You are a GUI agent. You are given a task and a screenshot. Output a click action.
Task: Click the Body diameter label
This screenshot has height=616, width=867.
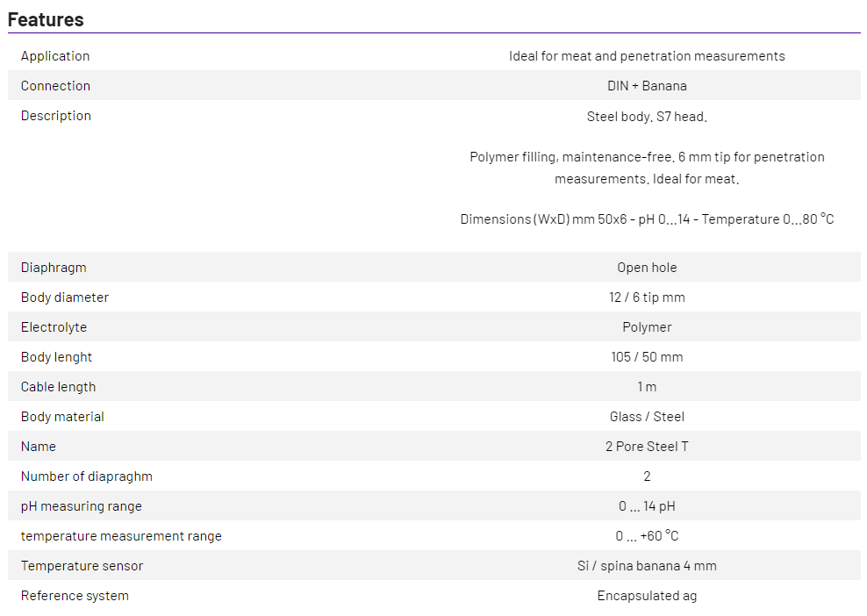pyautogui.click(x=65, y=297)
